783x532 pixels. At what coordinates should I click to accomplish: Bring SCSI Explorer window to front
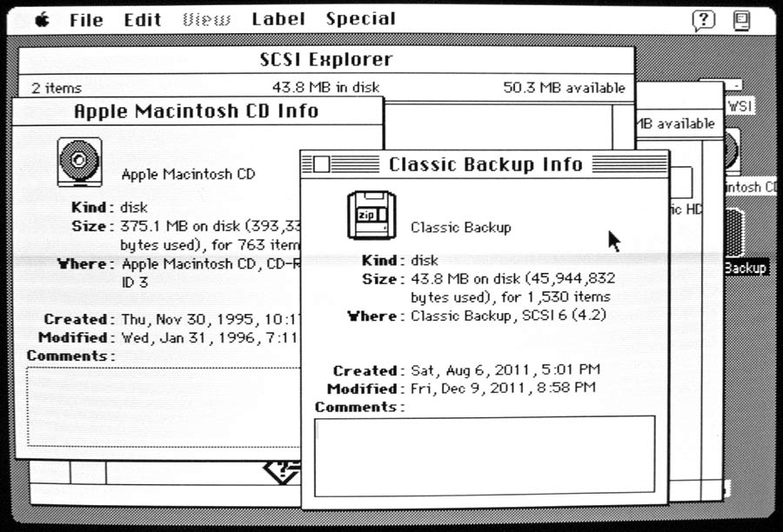tap(325, 60)
